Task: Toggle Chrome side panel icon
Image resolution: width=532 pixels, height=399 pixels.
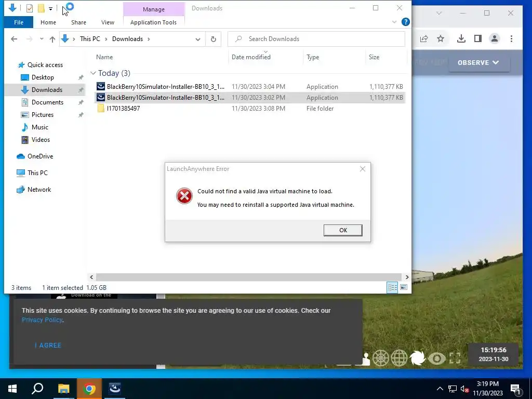Action: point(478,38)
